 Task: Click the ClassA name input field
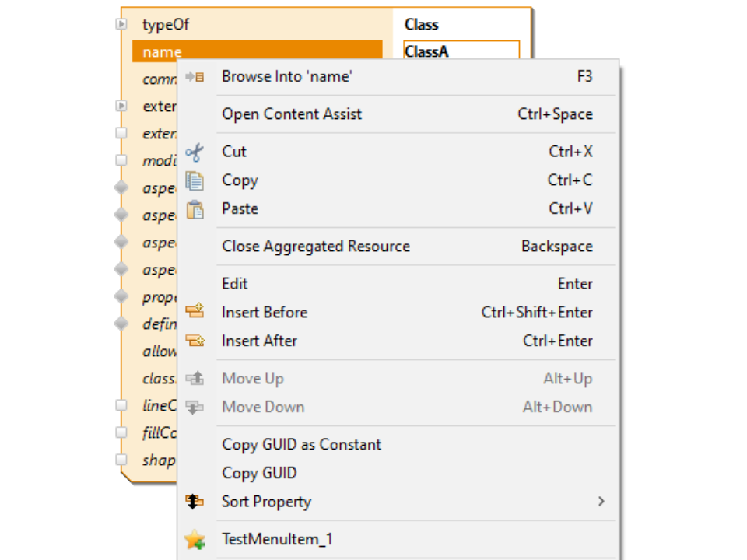461,52
